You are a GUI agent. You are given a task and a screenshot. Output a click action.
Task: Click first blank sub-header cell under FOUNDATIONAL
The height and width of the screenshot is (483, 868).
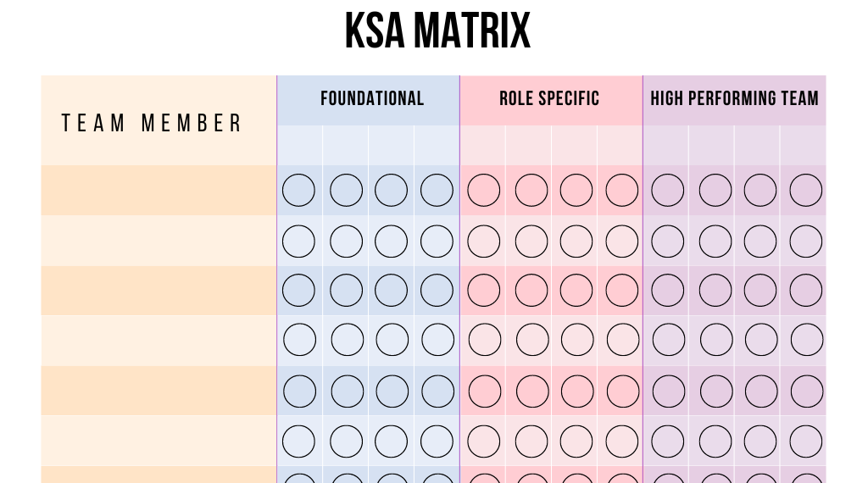click(300, 146)
